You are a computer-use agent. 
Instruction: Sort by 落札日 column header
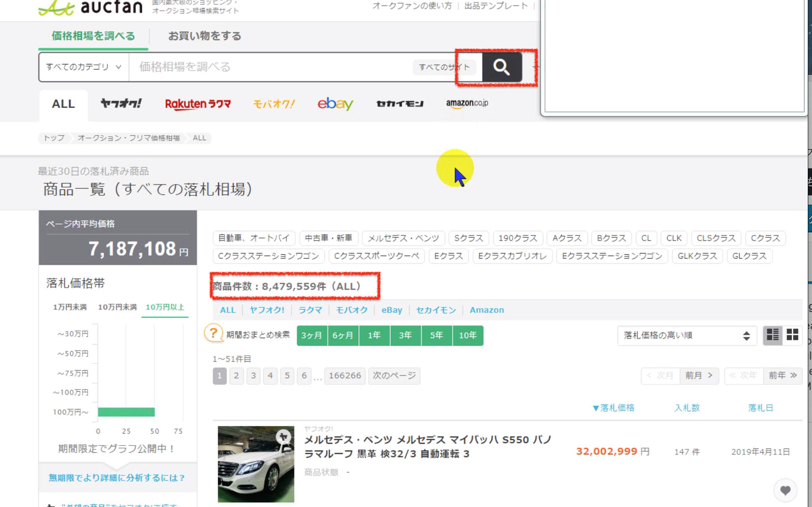(761, 408)
